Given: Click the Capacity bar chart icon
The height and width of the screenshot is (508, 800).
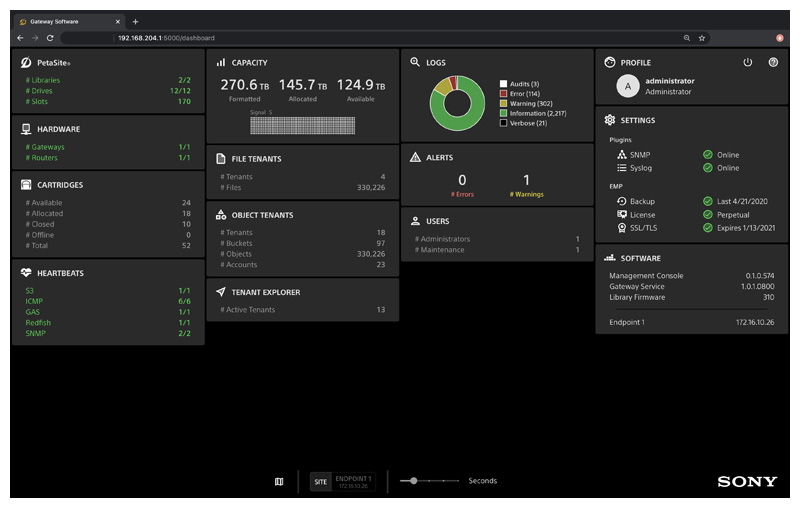Looking at the screenshot, I should [221, 62].
